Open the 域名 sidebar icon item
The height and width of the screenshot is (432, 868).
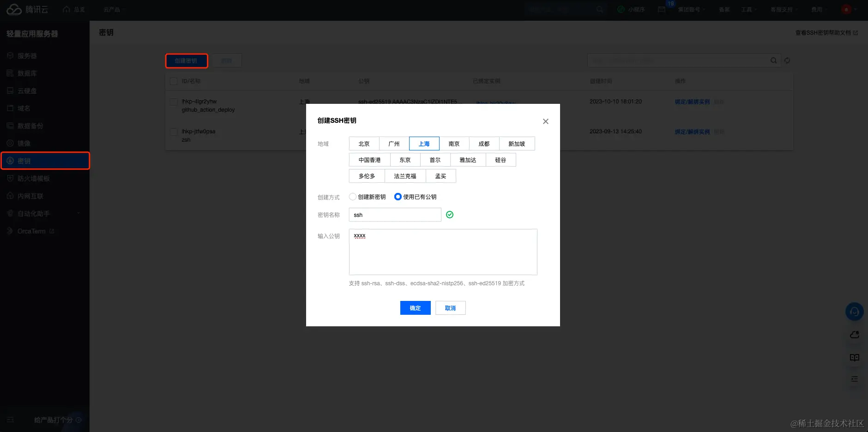tap(10, 108)
